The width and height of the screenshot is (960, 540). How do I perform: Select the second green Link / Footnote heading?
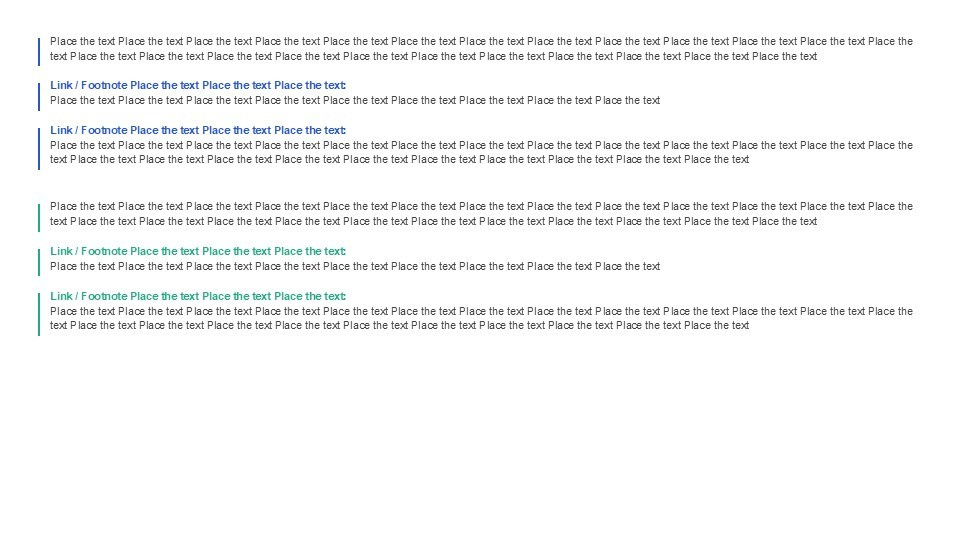(x=198, y=297)
